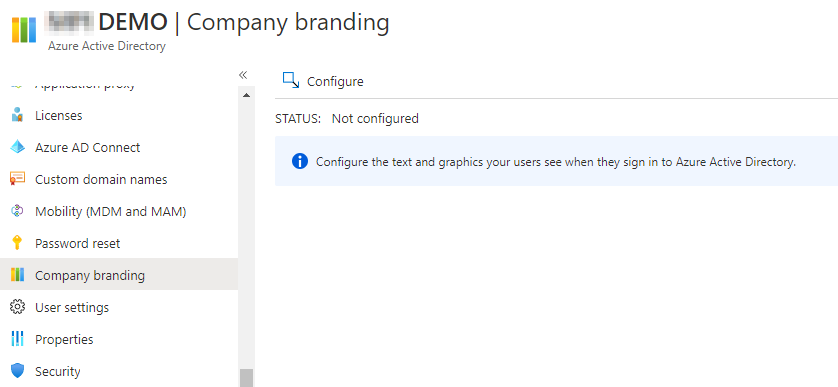This screenshot has width=838, height=387.
Task: Collapse the sidebar with double chevron
Action: [243, 75]
